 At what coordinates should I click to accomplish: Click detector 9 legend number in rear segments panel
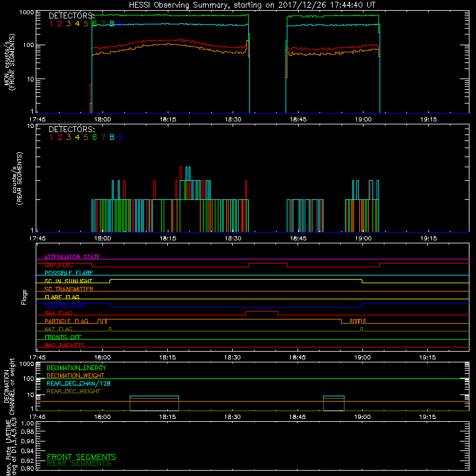tap(121, 137)
